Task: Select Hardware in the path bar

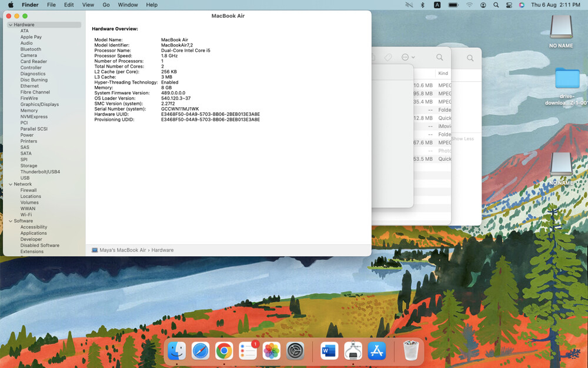Action: point(162,250)
